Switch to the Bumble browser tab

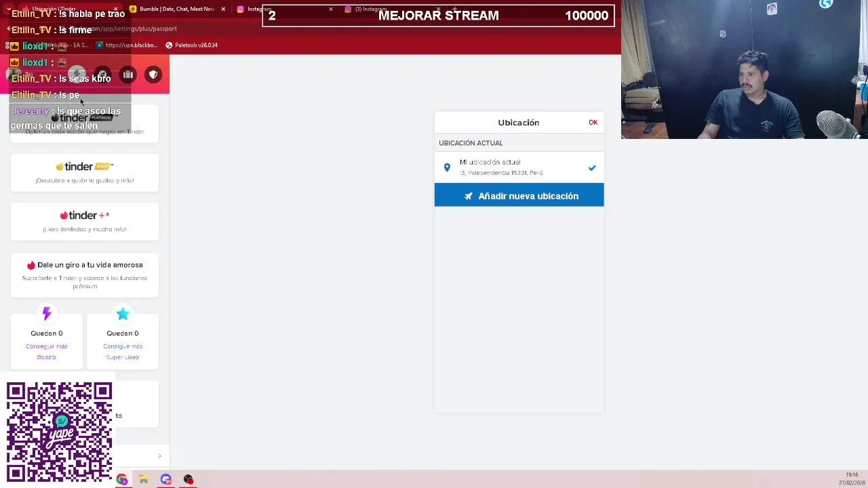178,9
